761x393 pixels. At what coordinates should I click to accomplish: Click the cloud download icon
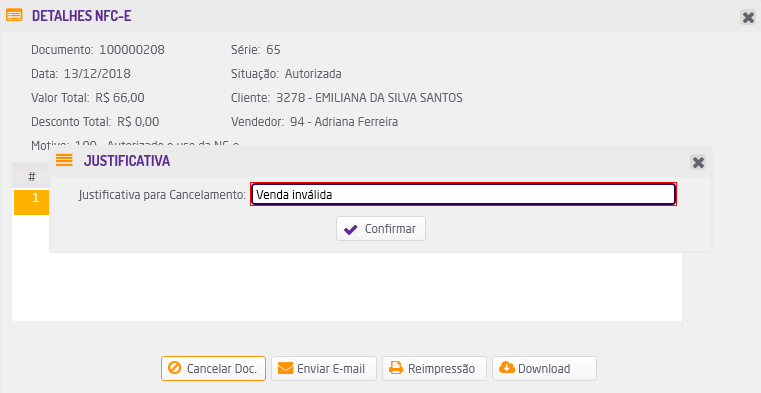point(507,368)
